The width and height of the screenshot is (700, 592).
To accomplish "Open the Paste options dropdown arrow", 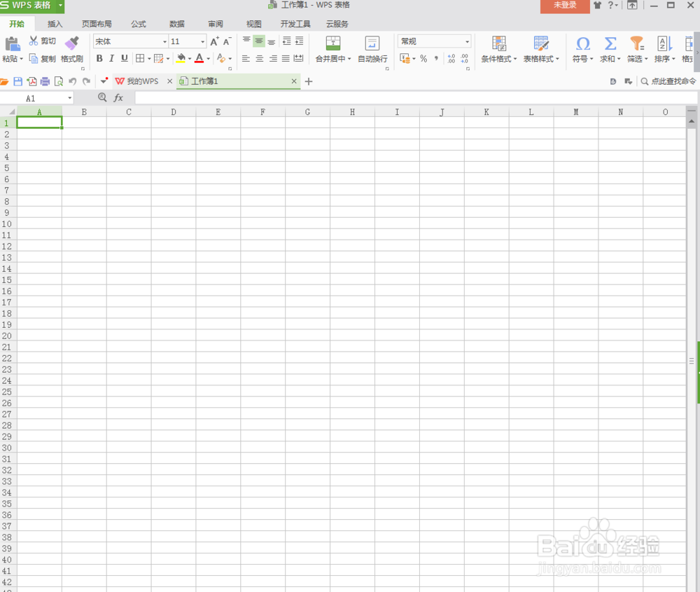I will click(22, 59).
